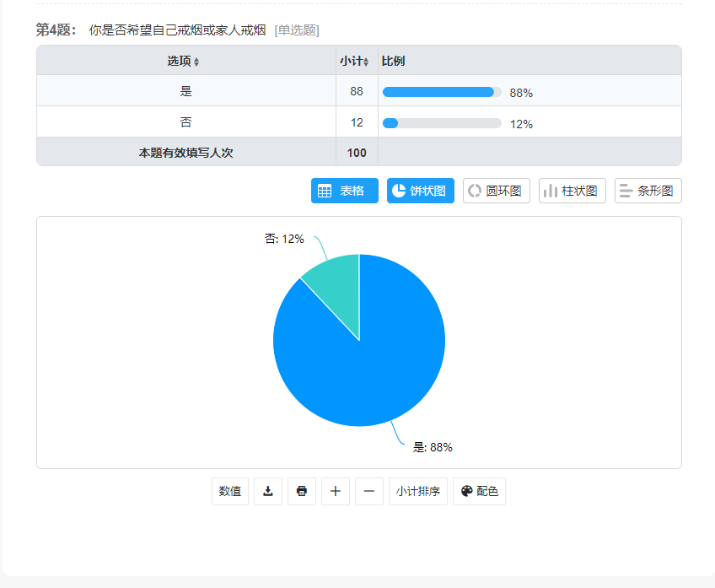Image resolution: width=715 pixels, height=588 pixels.
Task: Open the 配色 color scheme options
Action: pos(479,491)
